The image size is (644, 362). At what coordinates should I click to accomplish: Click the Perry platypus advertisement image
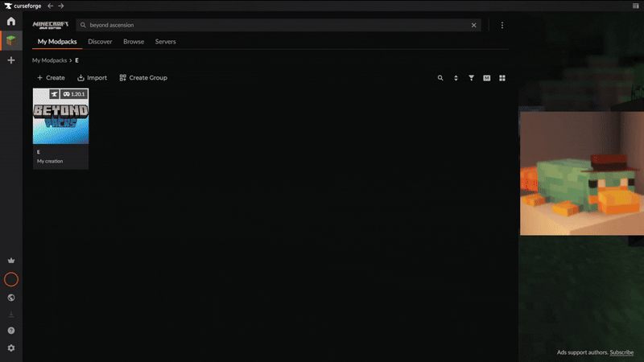tap(581, 173)
